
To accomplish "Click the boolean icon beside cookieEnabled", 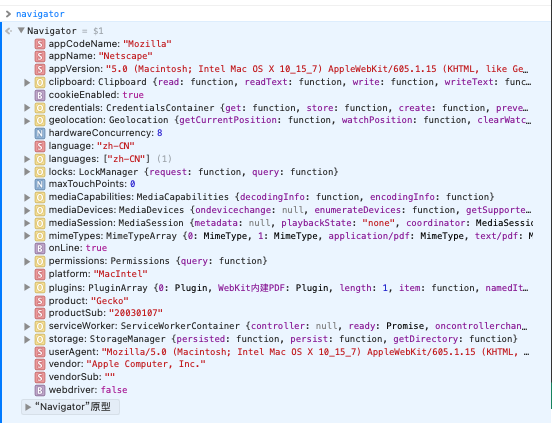I will [x=40, y=95].
